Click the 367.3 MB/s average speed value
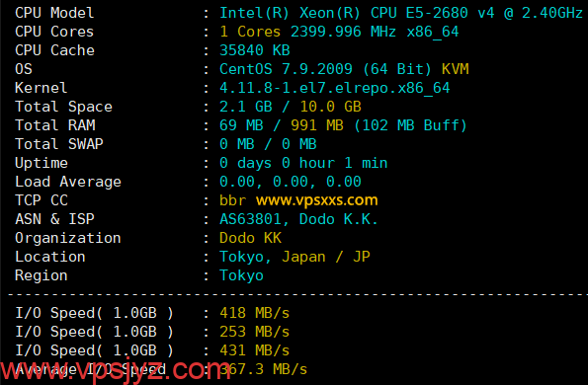588x385 pixels. pos(264,369)
